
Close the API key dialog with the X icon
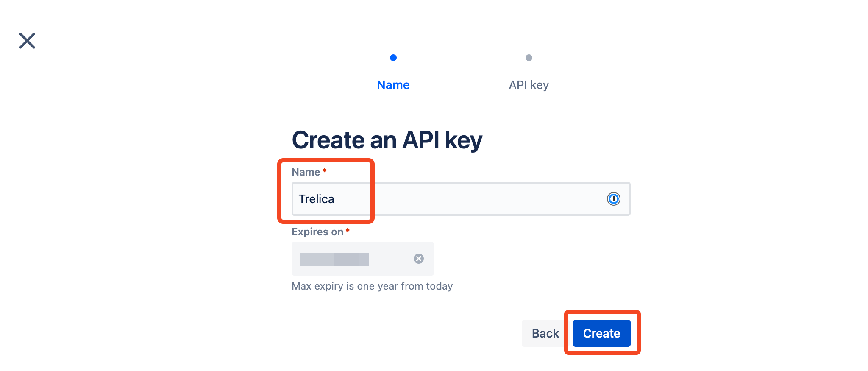pos(27,41)
